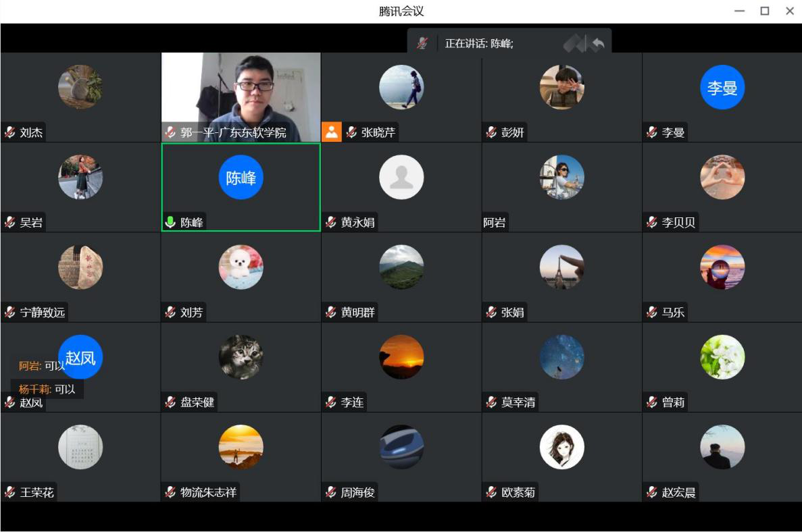The image size is (802, 532).
Task: Open the chat message from 阿岩
Action: (42, 366)
